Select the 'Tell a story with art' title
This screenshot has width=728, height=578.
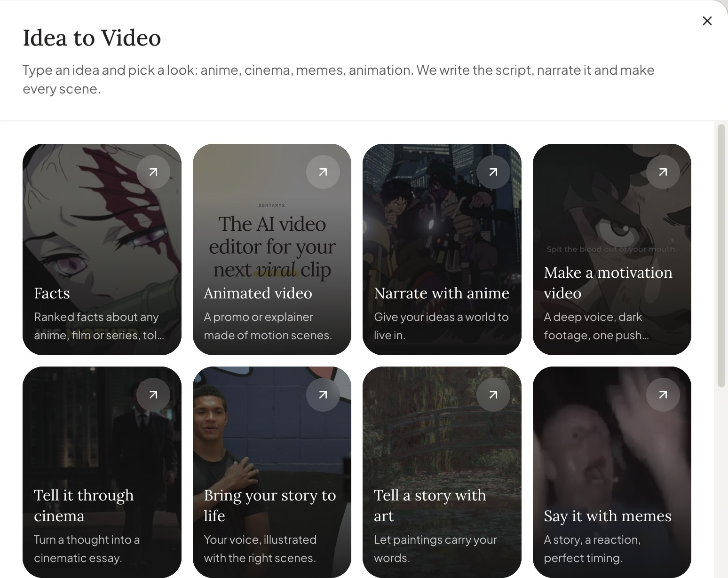(430, 506)
